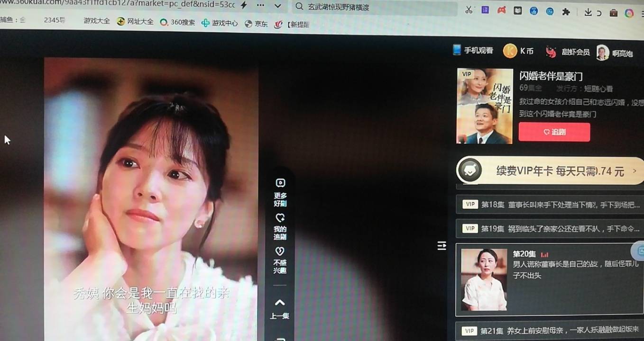Click the browser address URL field
Image resolution: width=644 pixels, height=341 pixels.
118,4
